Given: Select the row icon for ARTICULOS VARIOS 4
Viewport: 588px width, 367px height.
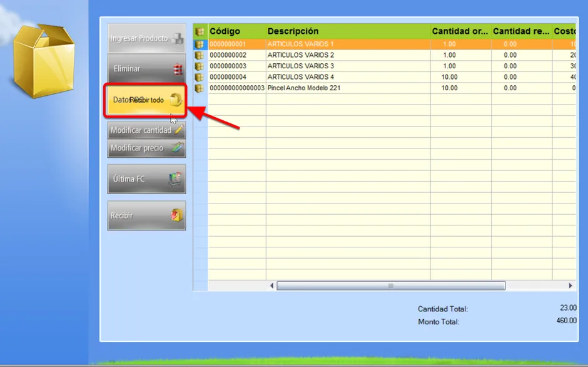Looking at the screenshot, I should pyautogui.click(x=200, y=77).
